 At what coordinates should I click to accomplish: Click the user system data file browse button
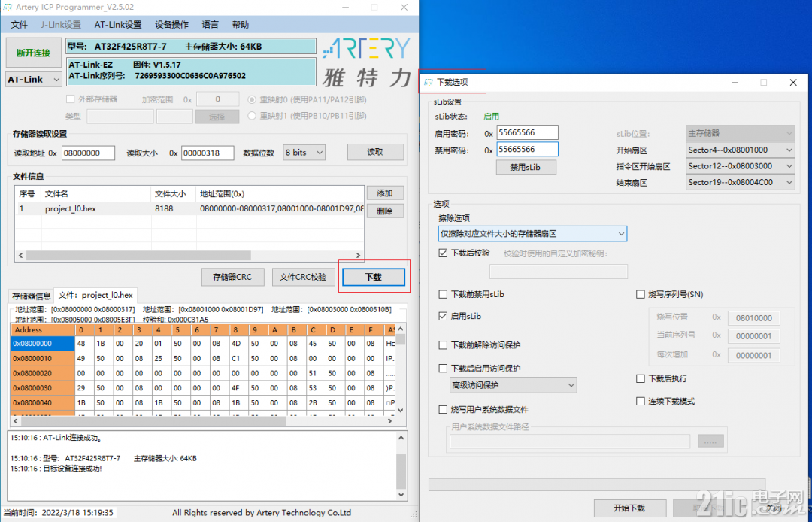(x=710, y=442)
